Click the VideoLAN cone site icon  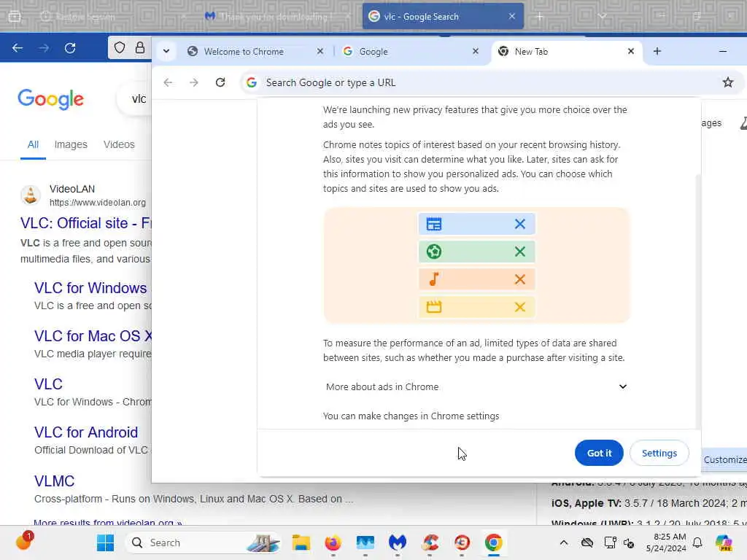coord(31,195)
